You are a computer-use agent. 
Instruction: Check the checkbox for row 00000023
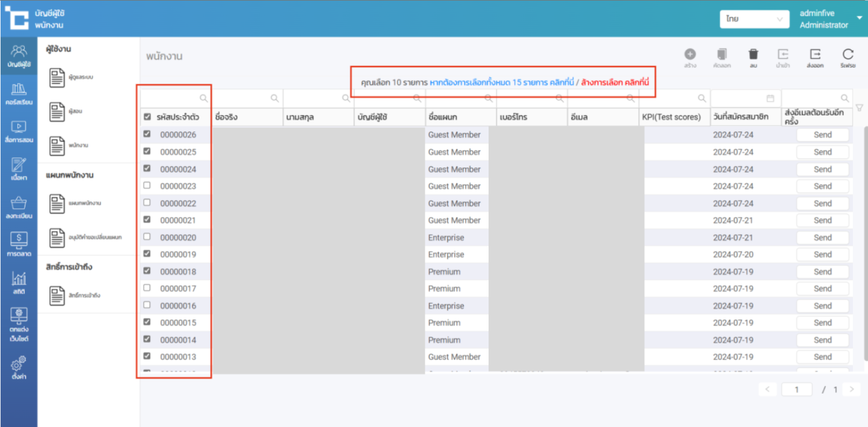coord(147,185)
